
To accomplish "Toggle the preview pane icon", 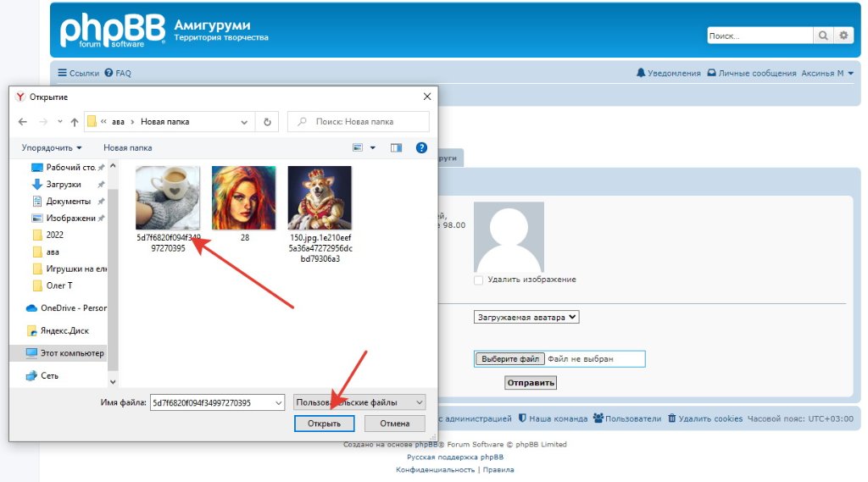I will [396, 147].
